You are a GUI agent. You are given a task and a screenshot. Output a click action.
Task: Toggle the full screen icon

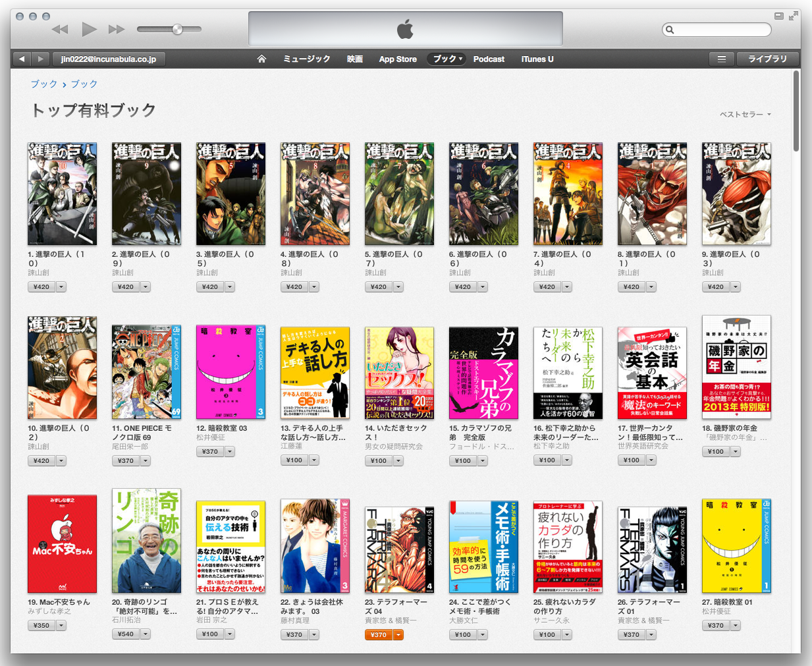(793, 16)
